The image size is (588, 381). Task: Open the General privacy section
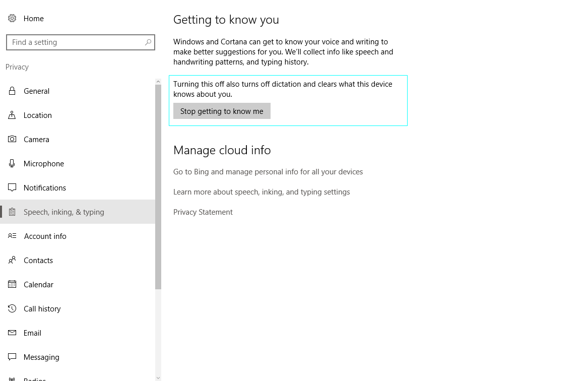[78, 91]
